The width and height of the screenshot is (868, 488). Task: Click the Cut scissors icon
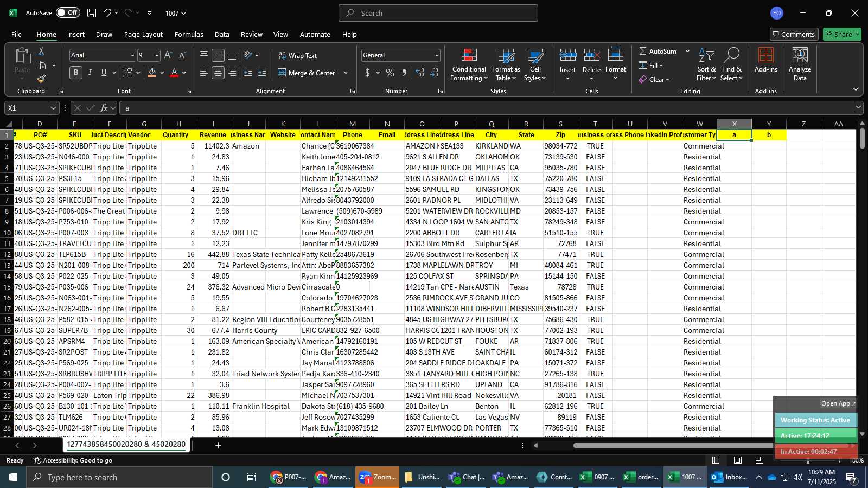(x=41, y=51)
